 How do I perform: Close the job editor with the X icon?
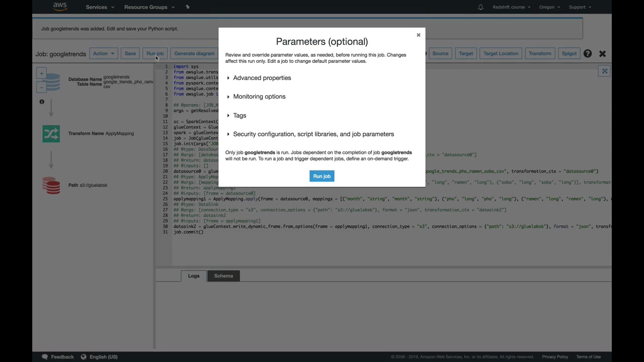602,54
